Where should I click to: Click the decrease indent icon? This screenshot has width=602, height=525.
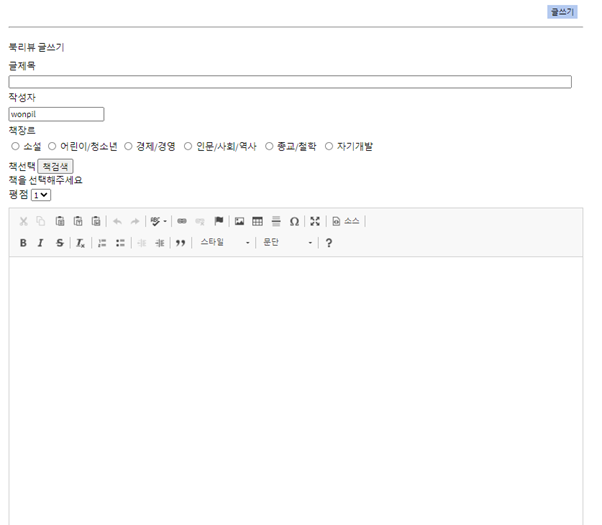click(x=142, y=243)
